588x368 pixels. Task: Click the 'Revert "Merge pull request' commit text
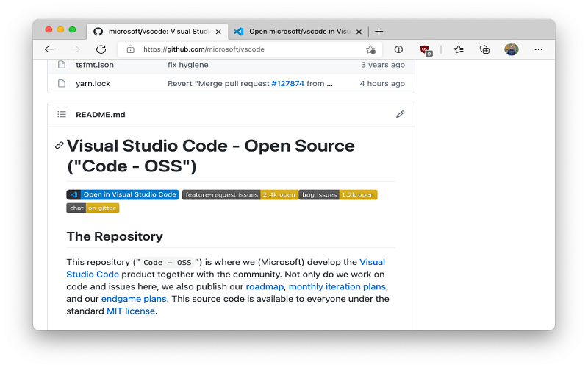coord(218,83)
